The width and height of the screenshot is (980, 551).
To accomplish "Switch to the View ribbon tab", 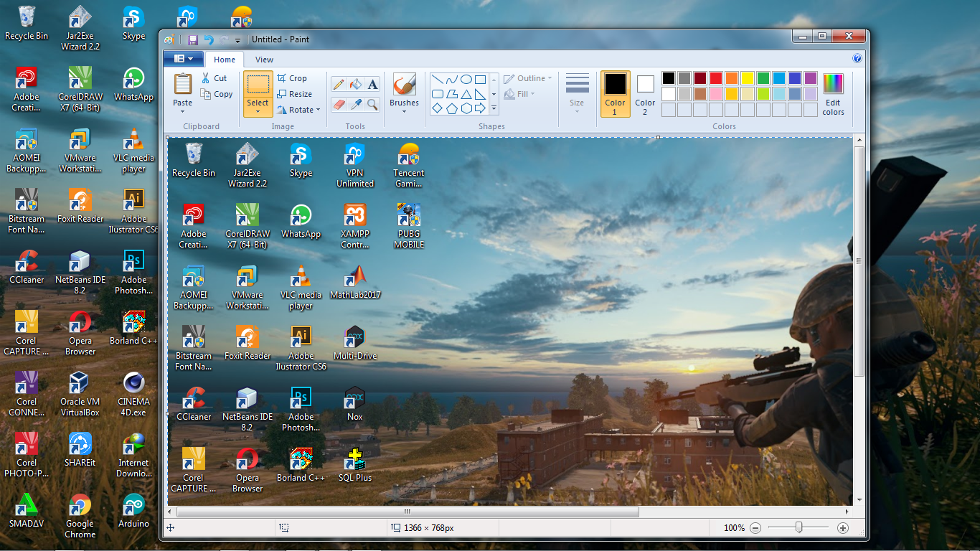I will pyautogui.click(x=264, y=60).
